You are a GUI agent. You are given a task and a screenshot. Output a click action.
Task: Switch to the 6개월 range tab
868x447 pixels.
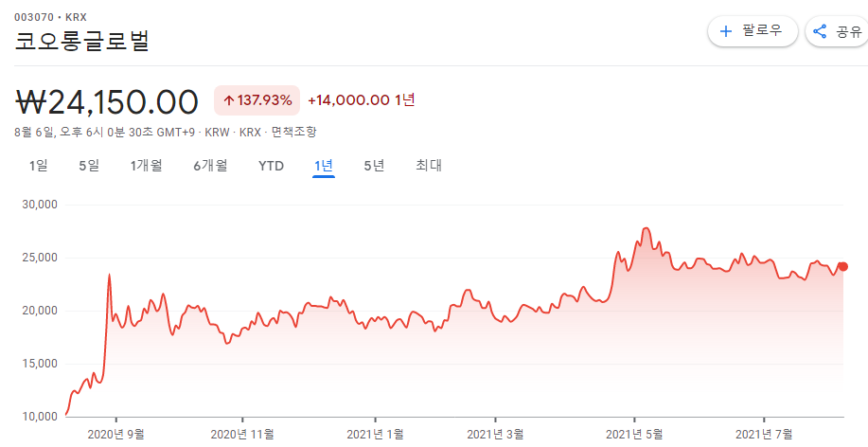click(x=210, y=166)
